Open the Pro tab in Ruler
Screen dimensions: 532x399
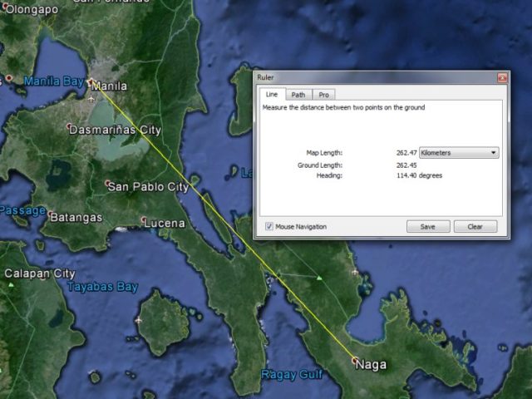(324, 95)
